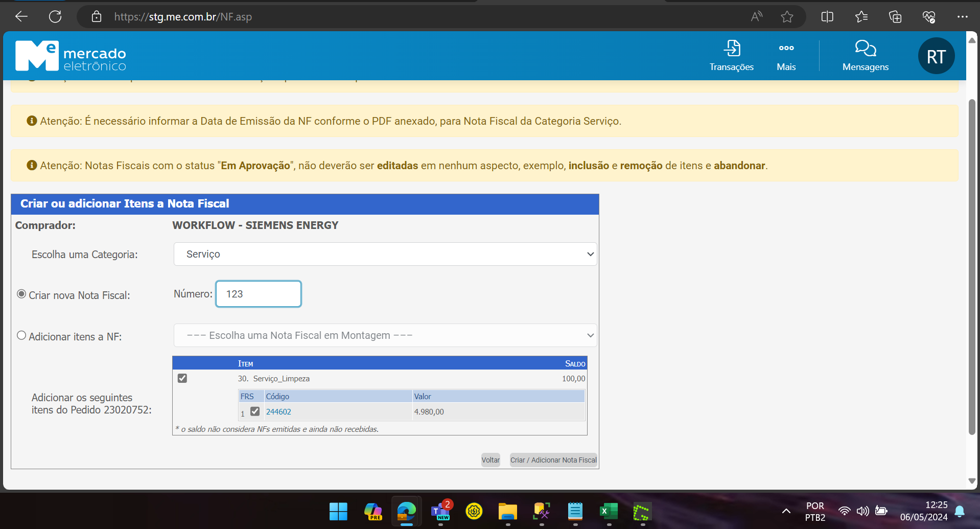Go back using browser back arrow

(x=21, y=16)
